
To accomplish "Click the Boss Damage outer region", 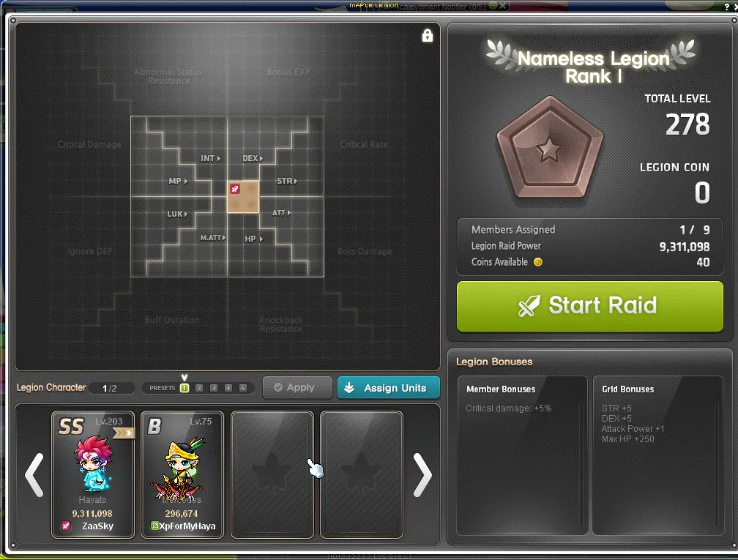I will [365, 251].
